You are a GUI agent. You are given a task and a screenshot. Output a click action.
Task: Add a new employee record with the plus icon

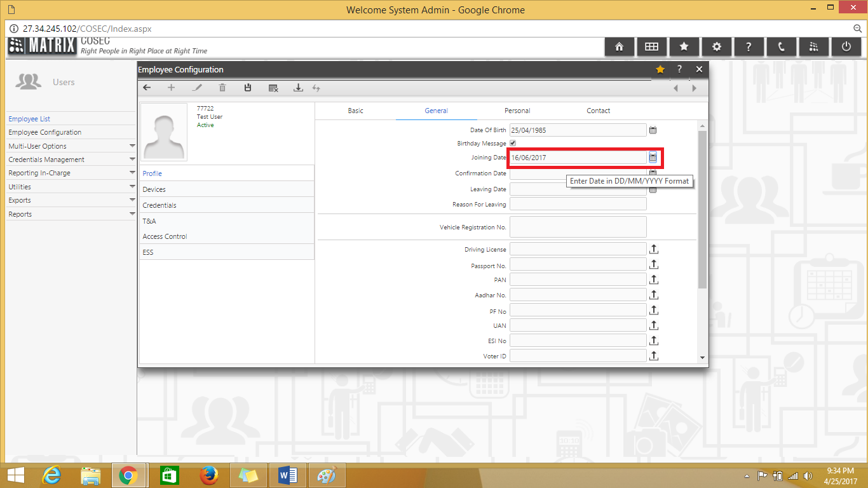pos(171,88)
